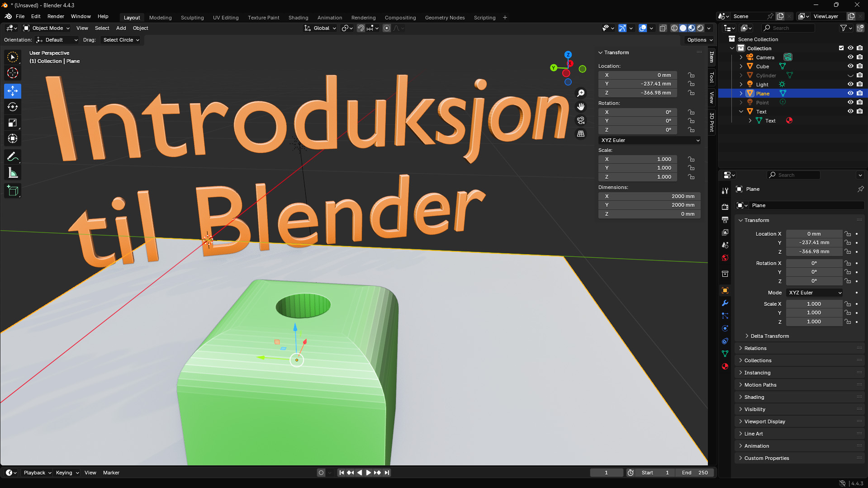Image resolution: width=868 pixels, height=488 pixels.
Task: Open the Playback popover
Action: pos(37,473)
